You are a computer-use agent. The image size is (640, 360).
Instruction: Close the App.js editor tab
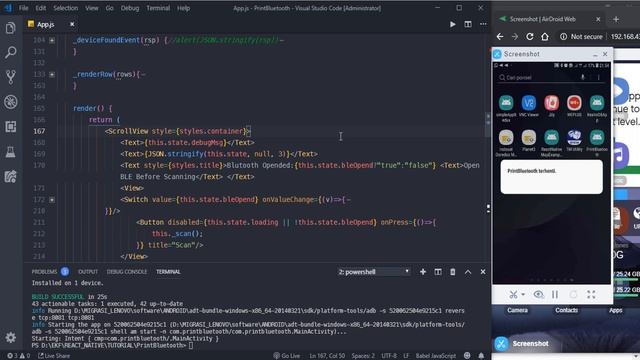click(72, 24)
